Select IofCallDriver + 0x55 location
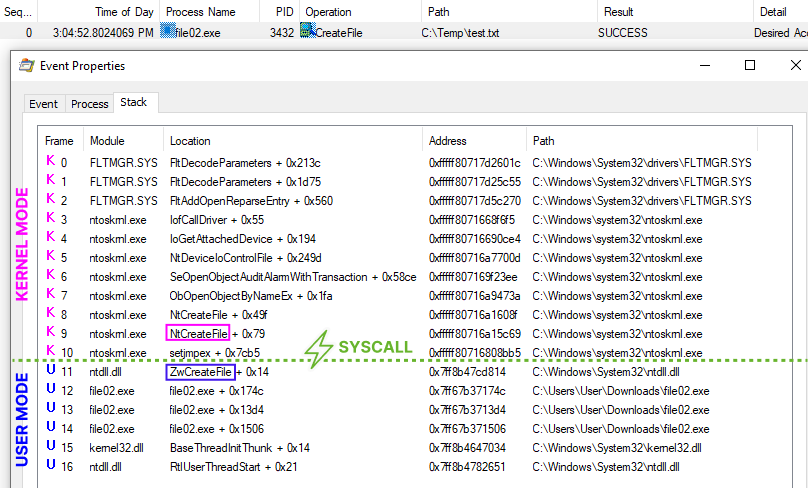The height and width of the screenshot is (488, 808). tap(217, 220)
